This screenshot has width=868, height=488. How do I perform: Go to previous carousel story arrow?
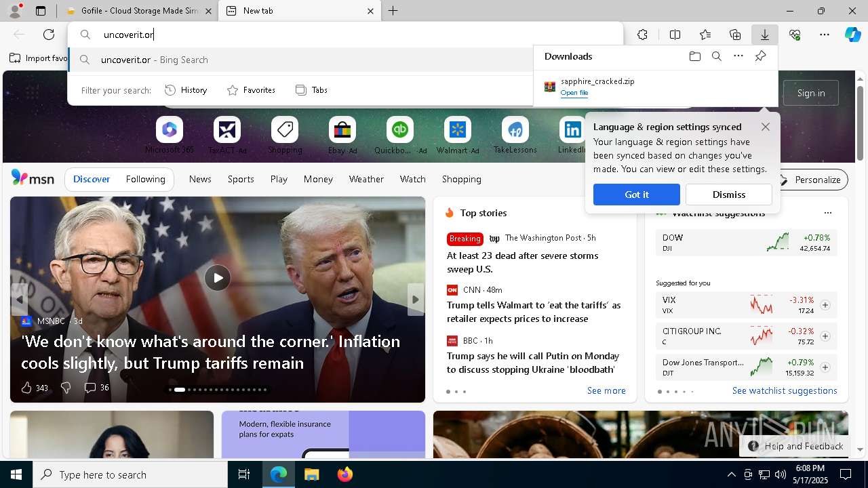click(x=20, y=300)
